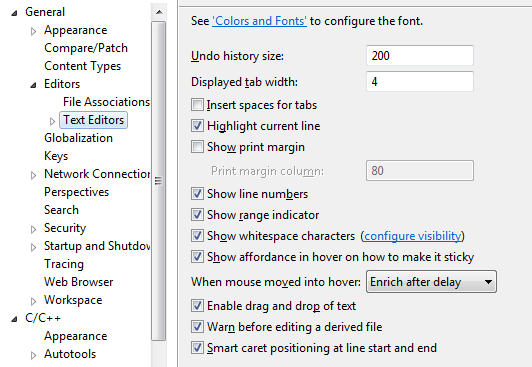This screenshot has width=532, height=367.
Task: Select Search in the preferences tree
Action: pyautogui.click(x=61, y=210)
